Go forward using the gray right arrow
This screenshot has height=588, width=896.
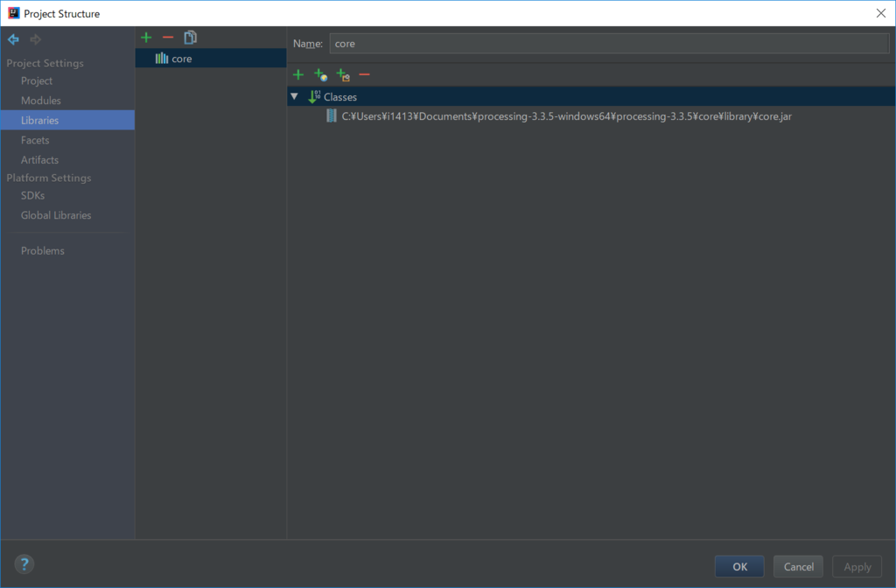tap(35, 39)
